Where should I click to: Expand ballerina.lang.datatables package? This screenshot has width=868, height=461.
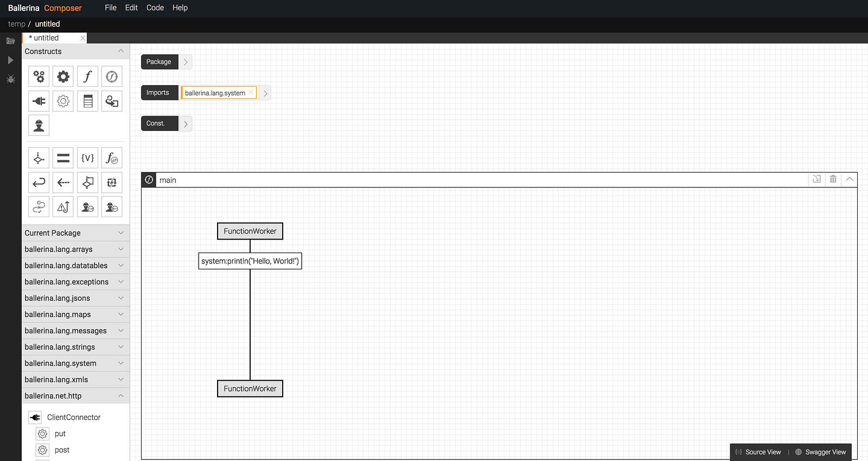point(121,266)
